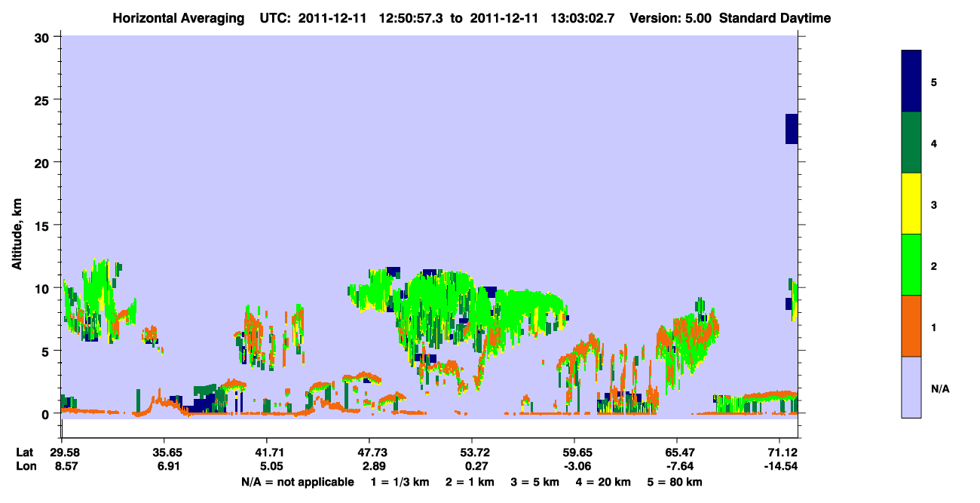Image resolution: width=980 pixels, height=503 pixels.
Task: Click legend text '4 = 20 km'
Action: (605, 482)
